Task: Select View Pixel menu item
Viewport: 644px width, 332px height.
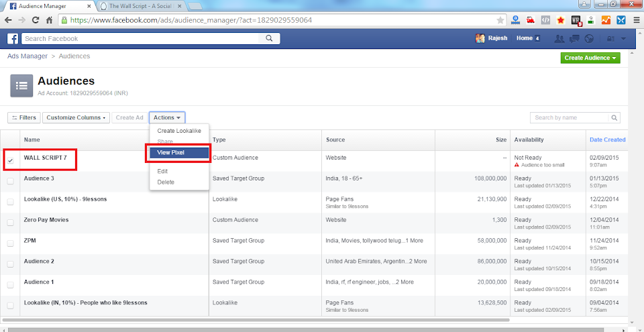Action: click(x=178, y=152)
